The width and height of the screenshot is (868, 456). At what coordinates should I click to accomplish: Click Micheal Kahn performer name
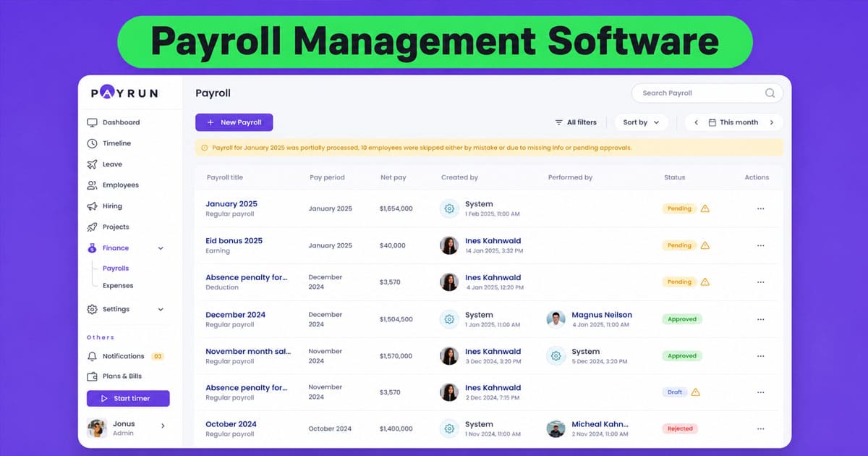pos(600,424)
